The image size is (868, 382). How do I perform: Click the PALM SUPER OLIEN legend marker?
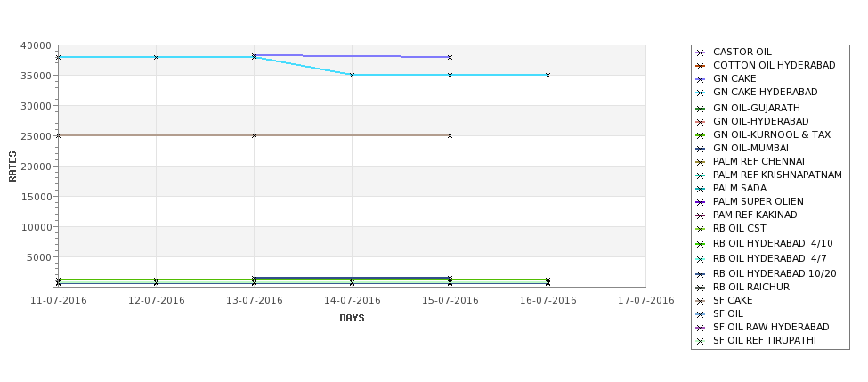701,202
